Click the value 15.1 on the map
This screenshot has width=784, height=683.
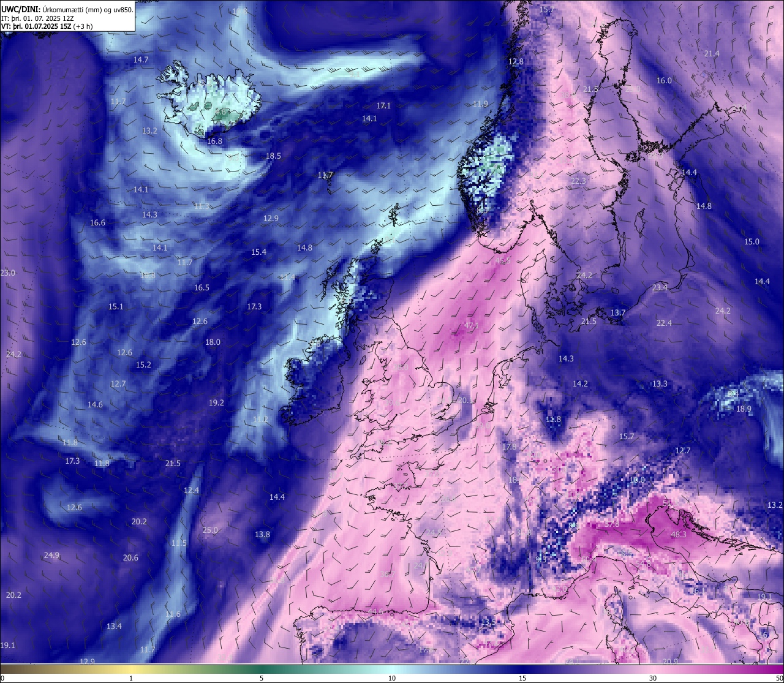[116, 307]
